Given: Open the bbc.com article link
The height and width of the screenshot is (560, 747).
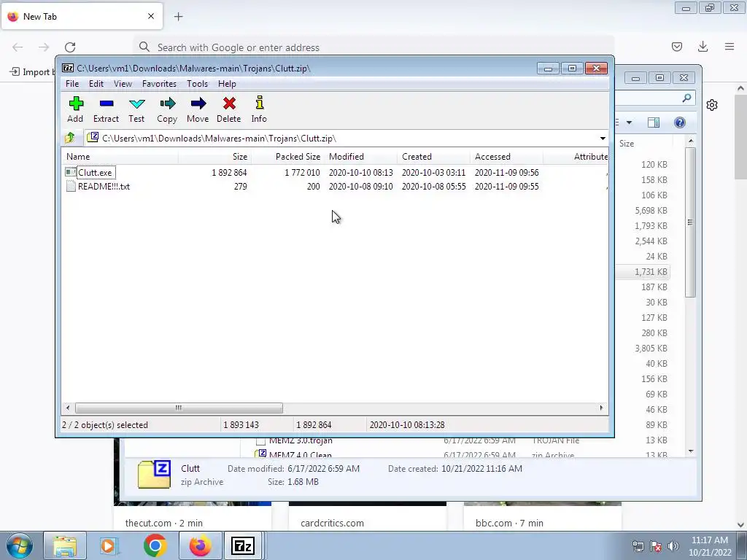Looking at the screenshot, I should coord(509,523).
